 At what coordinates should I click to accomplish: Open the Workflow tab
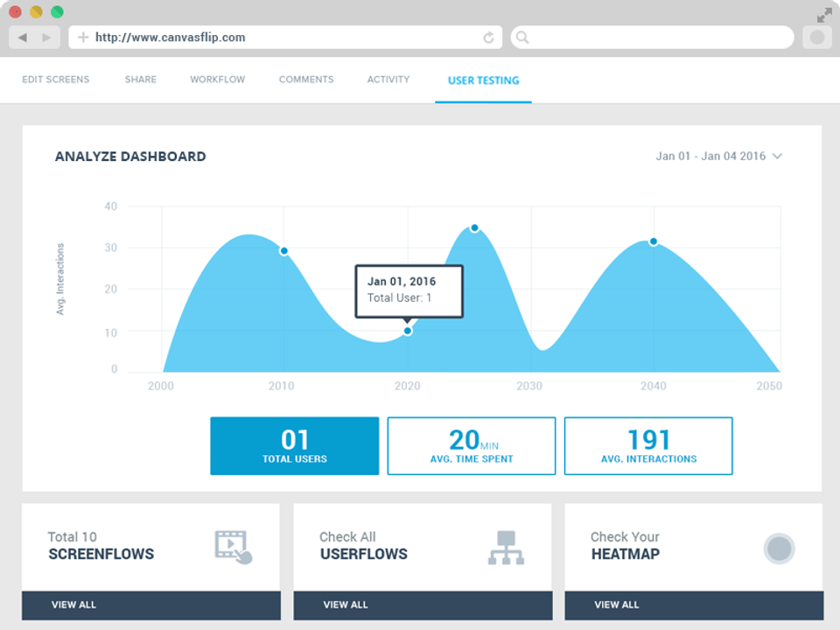[218, 80]
